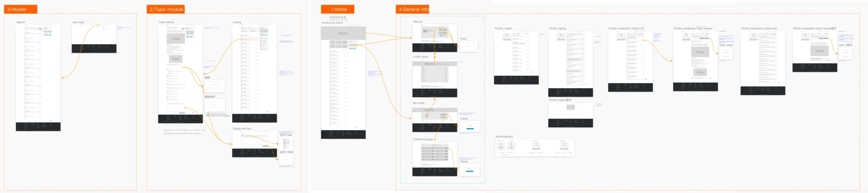Click the 'Profile-moderator-topic review' artboard title

693,28
